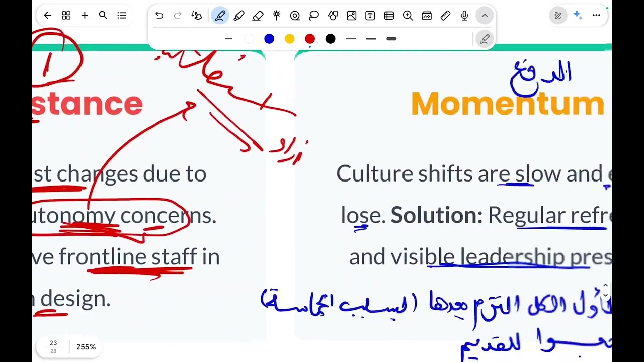Click the word 'design.'
This screenshot has height=362, width=644.
pyautogui.click(x=75, y=299)
